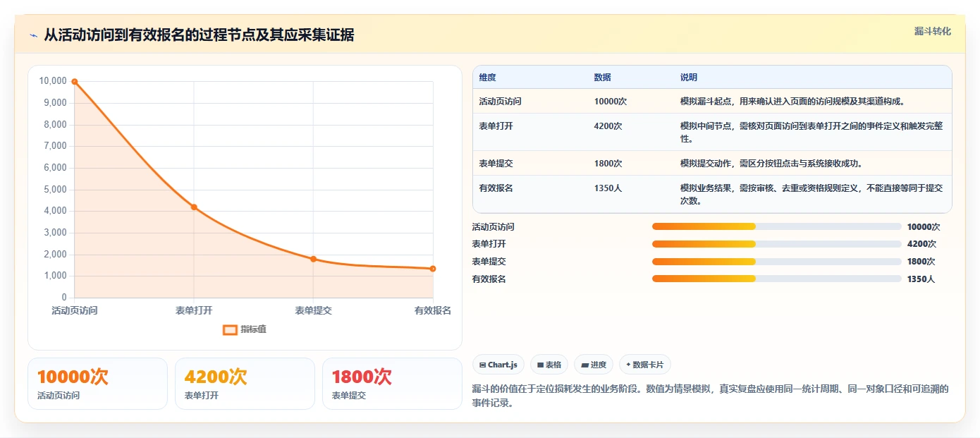Click the 有效报名 progress bar
This screenshot has height=438, width=980.
coord(776,279)
